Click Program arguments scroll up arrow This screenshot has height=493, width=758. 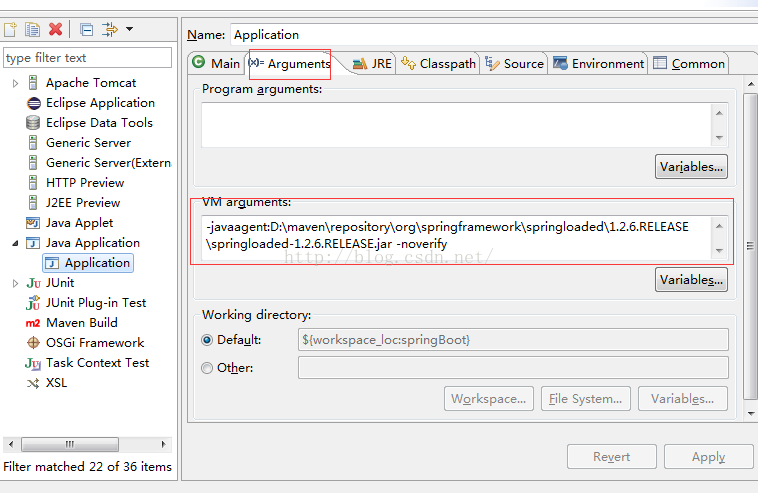(719, 113)
